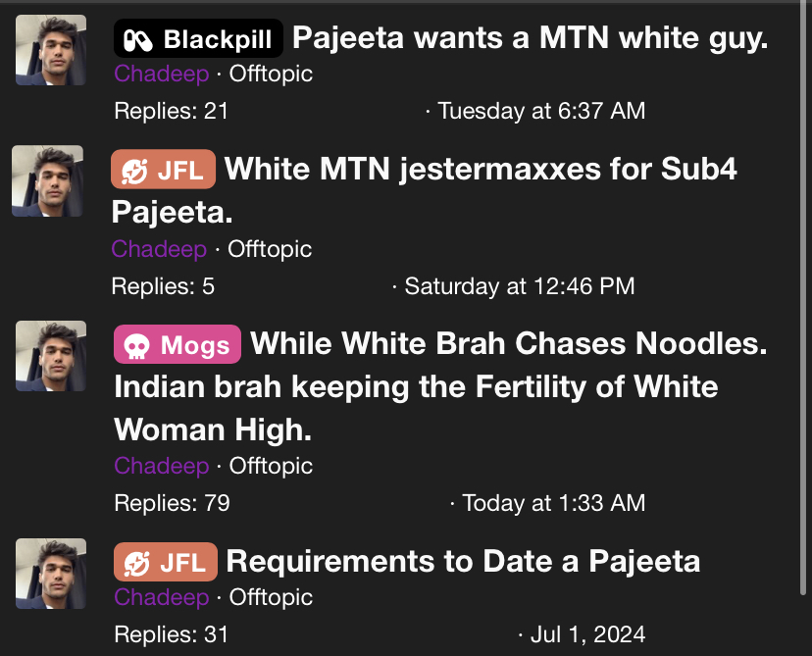The image size is (812, 656).
Task: Click avatar thumbnail of the first thread
Action: (51, 50)
